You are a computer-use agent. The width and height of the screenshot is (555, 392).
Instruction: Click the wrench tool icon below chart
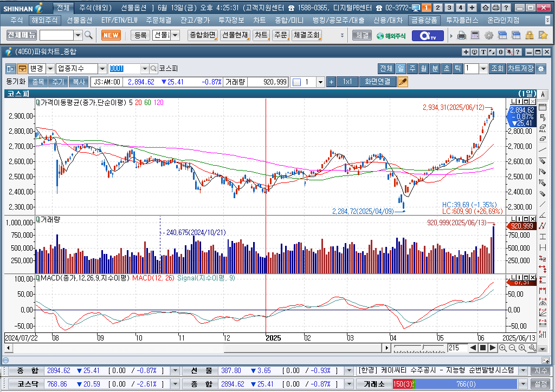pos(532,348)
